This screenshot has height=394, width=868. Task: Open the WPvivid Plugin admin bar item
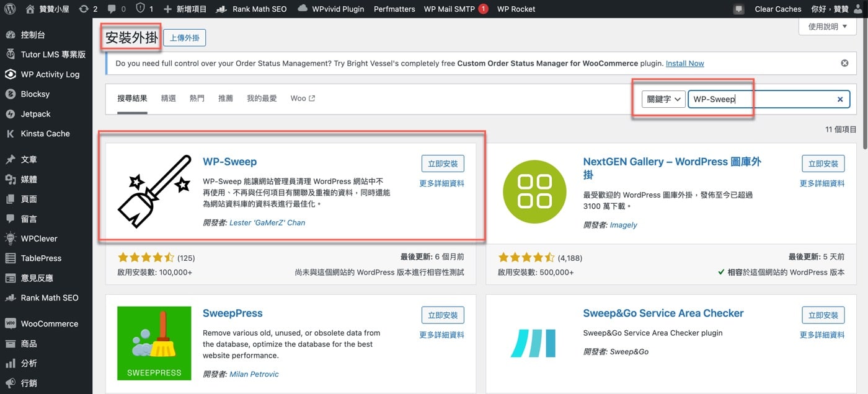click(331, 9)
